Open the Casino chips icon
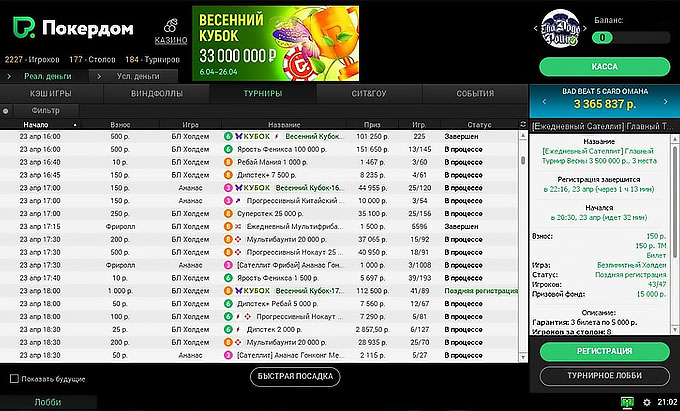This screenshot has width=680, height=411. (x=170, y=25)
